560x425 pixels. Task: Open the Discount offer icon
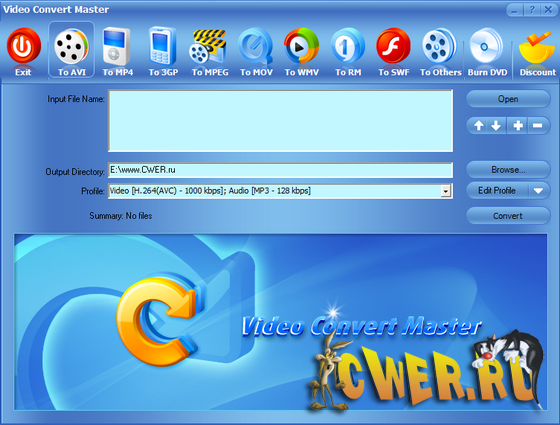536,47
